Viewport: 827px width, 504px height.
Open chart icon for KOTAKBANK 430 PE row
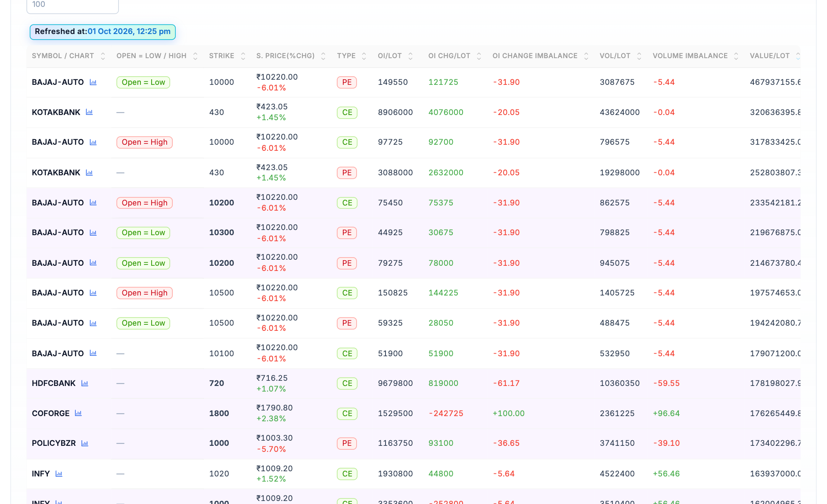point(89,173)
